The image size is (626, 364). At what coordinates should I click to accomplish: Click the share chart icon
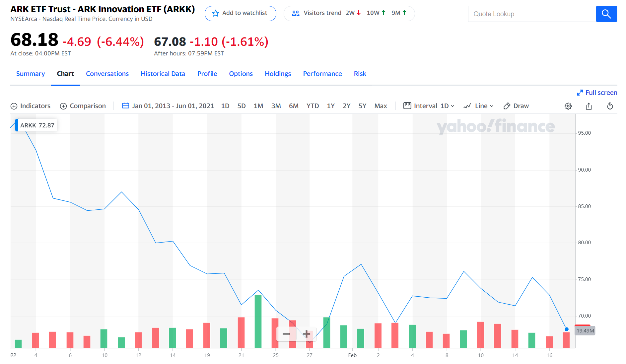click(589, 106)
